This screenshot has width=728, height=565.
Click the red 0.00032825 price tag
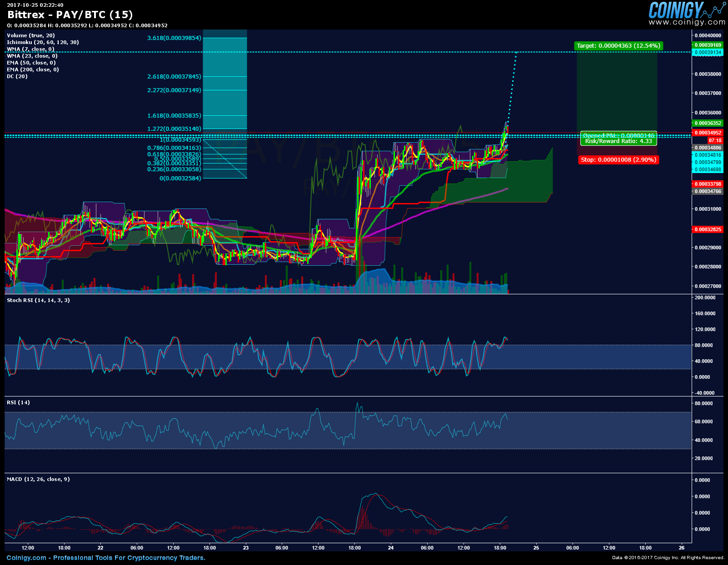point(707,229)
